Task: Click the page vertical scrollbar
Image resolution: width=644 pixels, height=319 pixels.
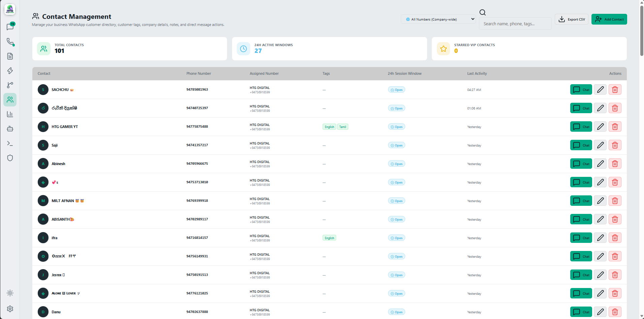Action: coord(642,30)
